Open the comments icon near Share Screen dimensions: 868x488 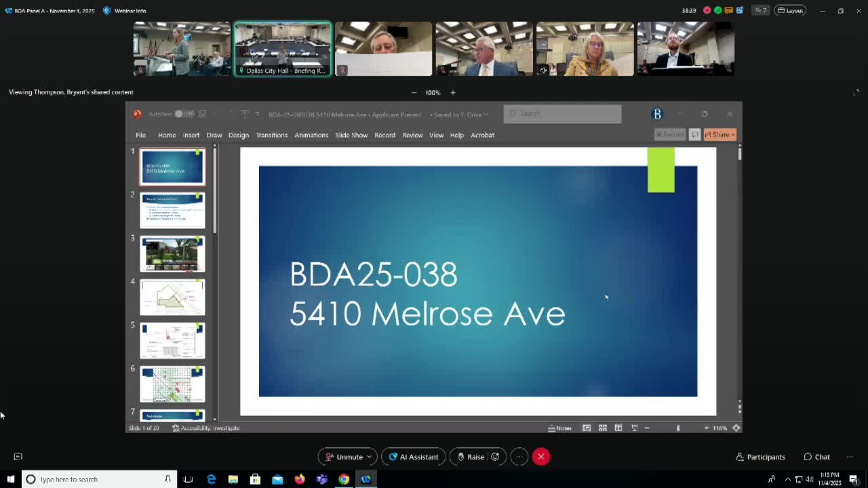pos(694,134)
